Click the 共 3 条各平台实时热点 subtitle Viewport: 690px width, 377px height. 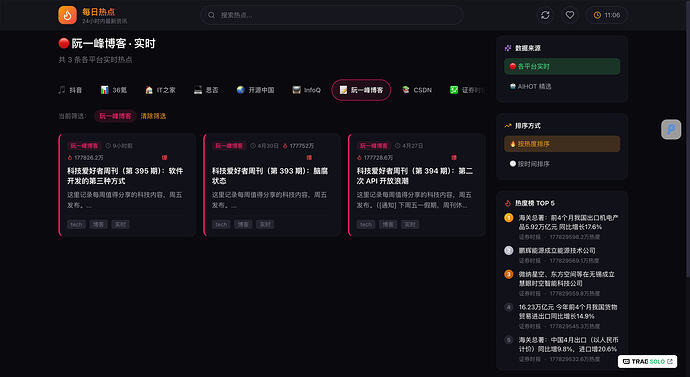[95, 60]
